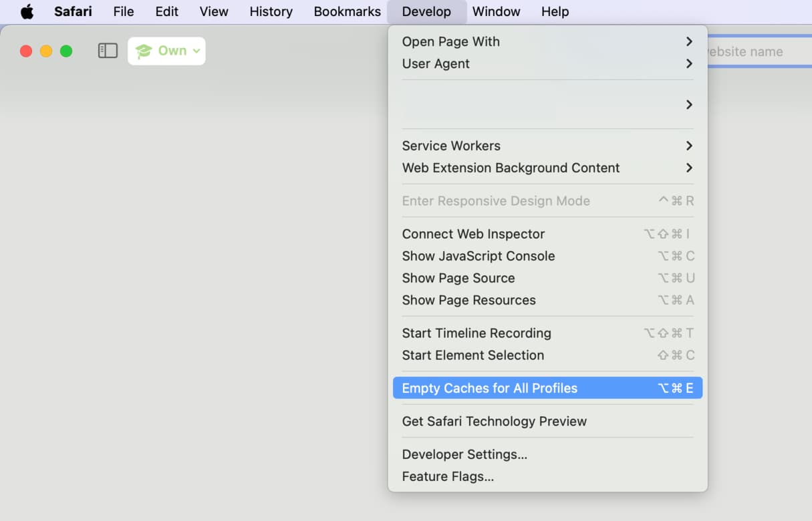Select Empty Caches for All Profiles
Screen dimensions: 812x521
[x=547, y=388]
